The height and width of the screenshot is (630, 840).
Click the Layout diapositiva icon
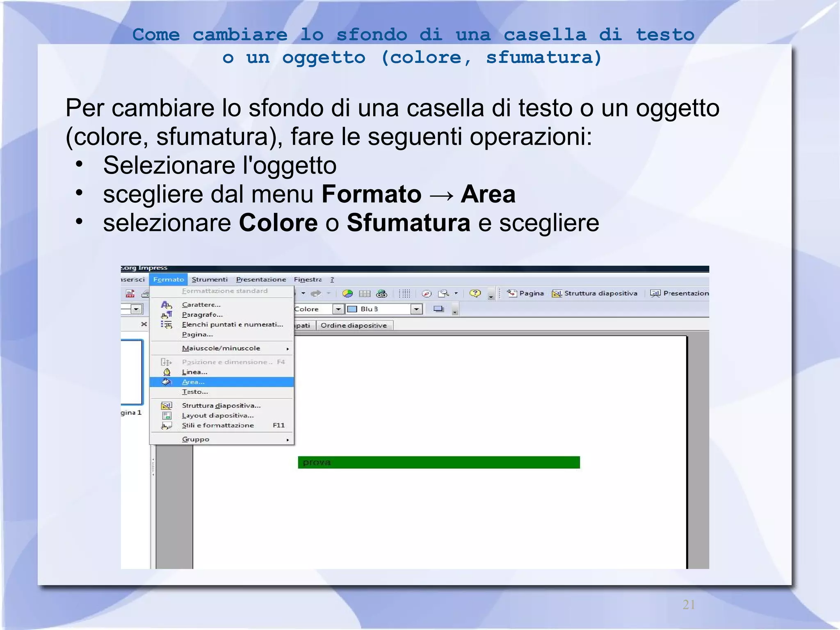click(x=166, y=415)
